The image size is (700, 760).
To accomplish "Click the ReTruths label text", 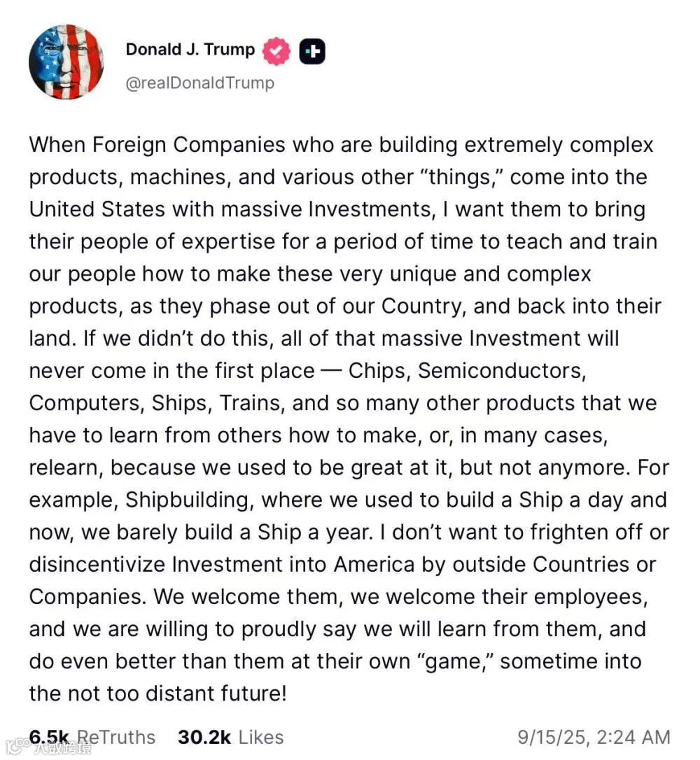I will [116, 737].
